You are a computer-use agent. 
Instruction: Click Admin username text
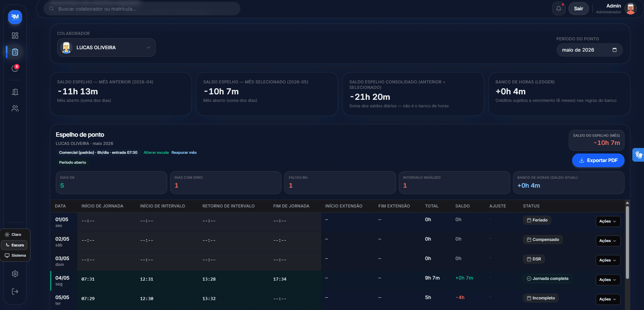click(x=614, y=6)
